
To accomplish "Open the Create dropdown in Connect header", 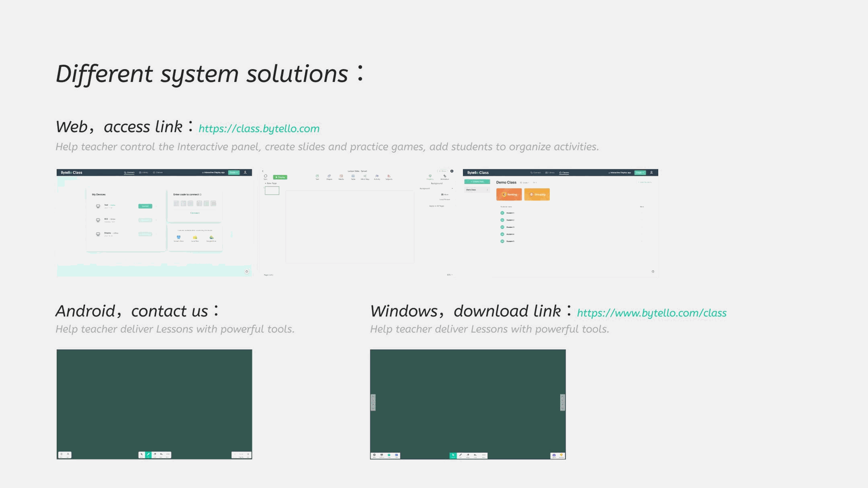I will tap(233, 173).
